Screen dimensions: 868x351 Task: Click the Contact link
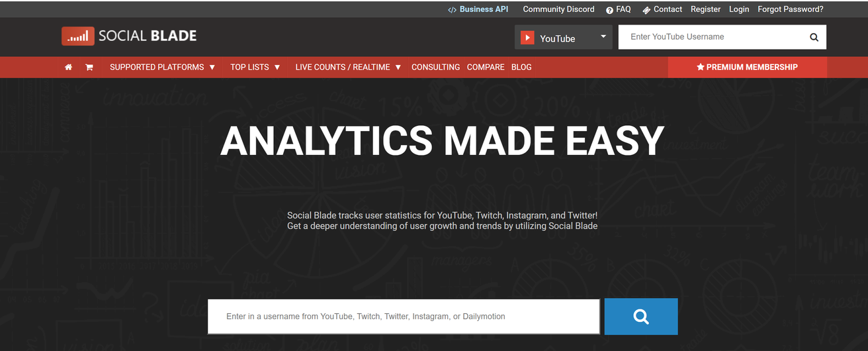coord(662,9)
